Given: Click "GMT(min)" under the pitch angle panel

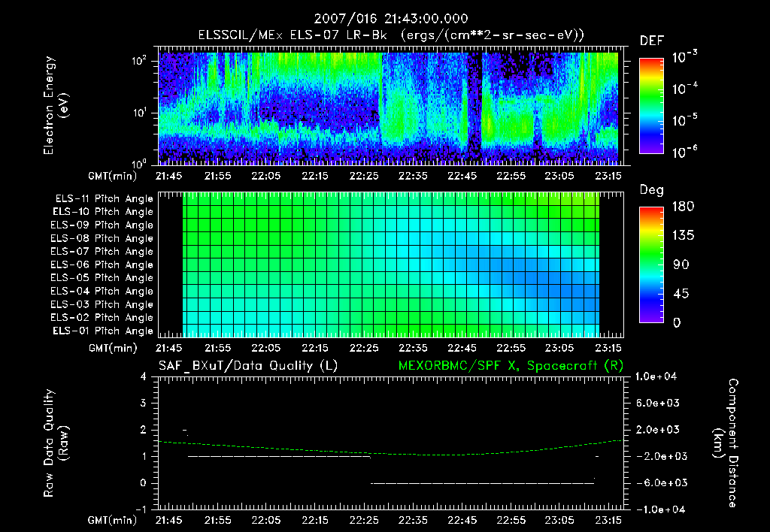Looking at the screenshot, I should [x=113, y=349].
